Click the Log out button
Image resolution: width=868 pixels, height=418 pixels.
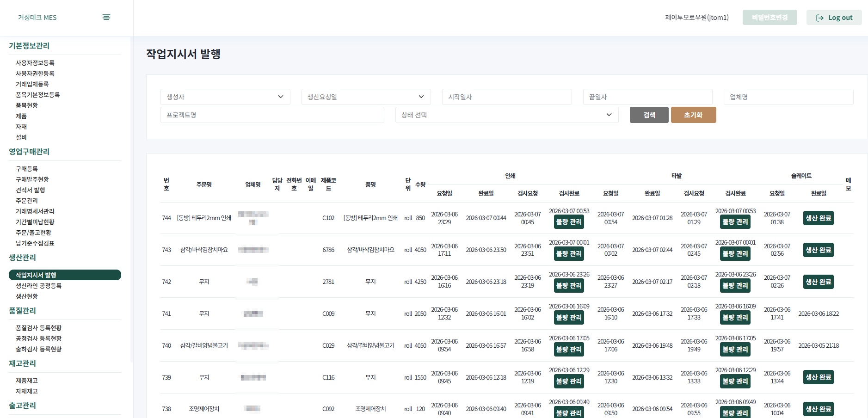[x=834, y=18]
